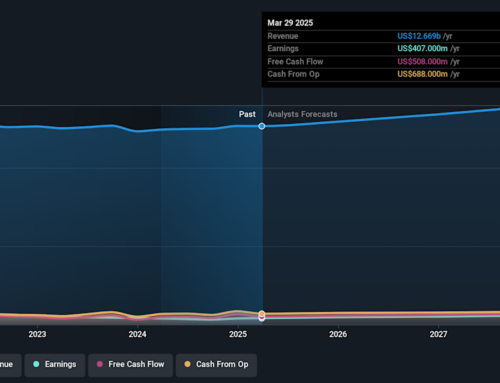
Task: Click the pink Free Cash Flow legend dot
Action: (100, 364)
